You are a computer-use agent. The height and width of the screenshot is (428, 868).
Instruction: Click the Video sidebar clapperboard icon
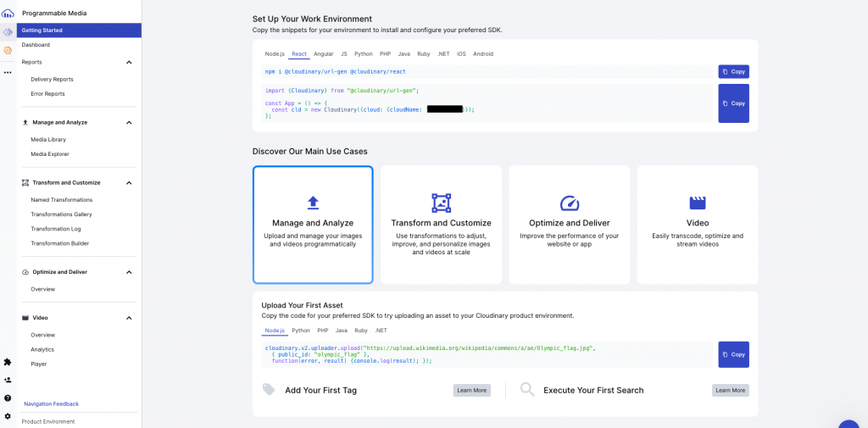[x=25, y=318]
